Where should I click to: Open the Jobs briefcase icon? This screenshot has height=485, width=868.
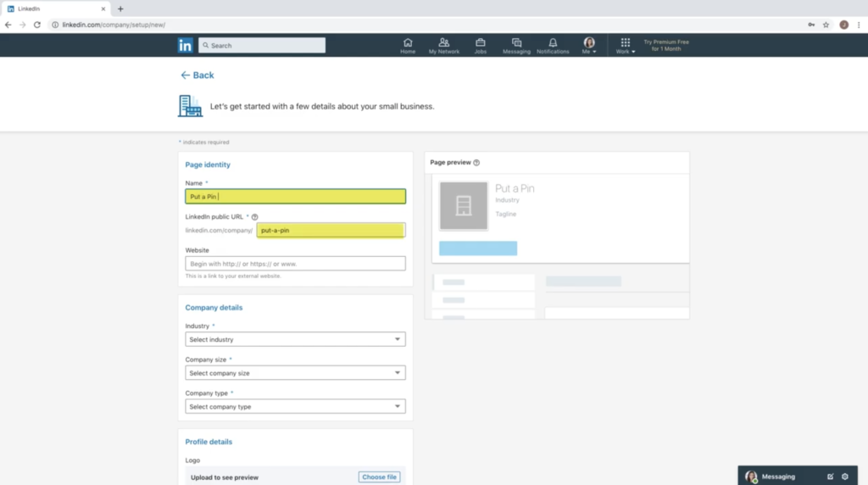pyautogui.click(x=481, y=46)
